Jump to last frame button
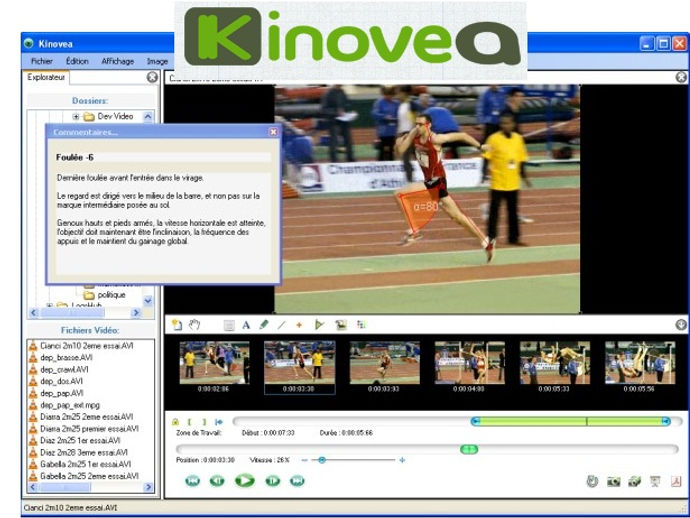Image resolution: width=690 pixels, height=518 pixels. (x=297, y=481)
